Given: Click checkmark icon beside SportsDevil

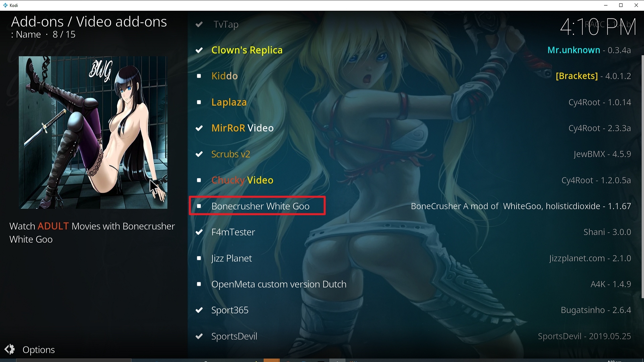Looking at the screenshot, I should click(199, 336).
